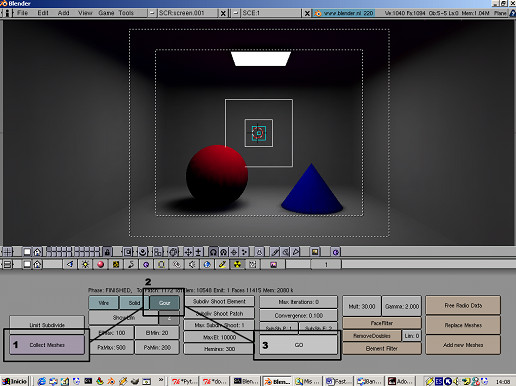The height and width of the screenshot is (386, 516).
Task: Click the GO button to start radiosity
Action: pos(299,345)
